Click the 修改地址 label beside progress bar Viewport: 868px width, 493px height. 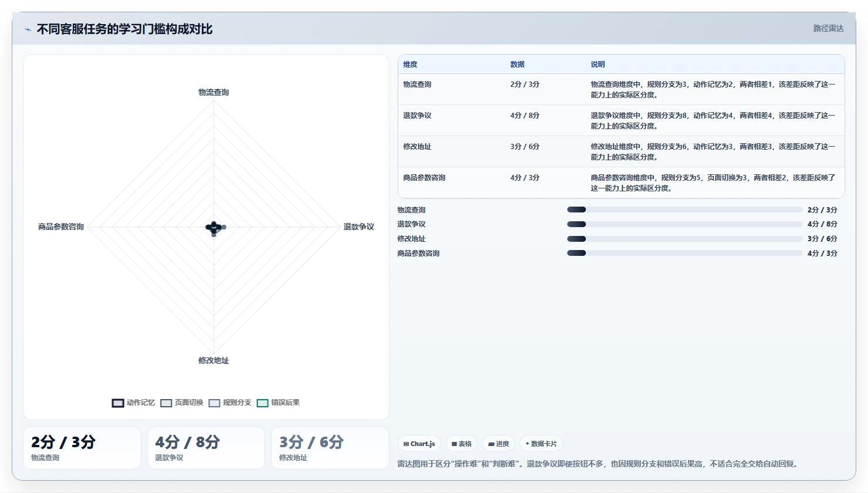(x=411, y=239)
